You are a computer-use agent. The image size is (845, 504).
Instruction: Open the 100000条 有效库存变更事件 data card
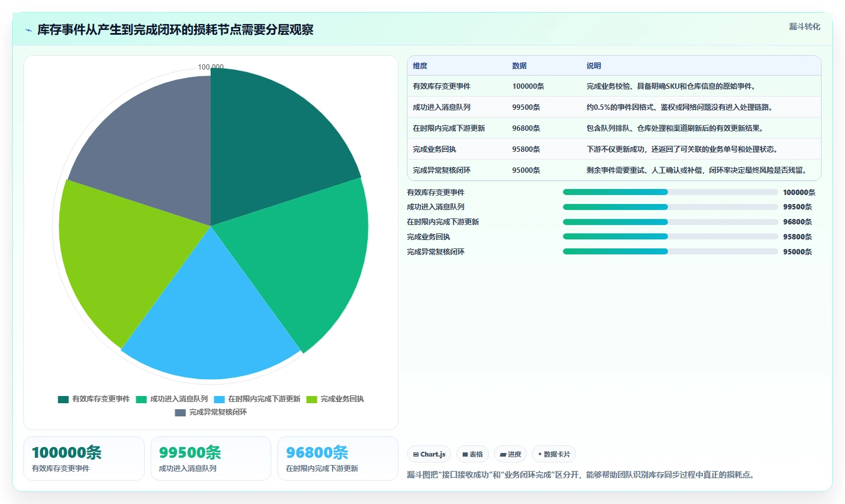(x=84, y=458)
